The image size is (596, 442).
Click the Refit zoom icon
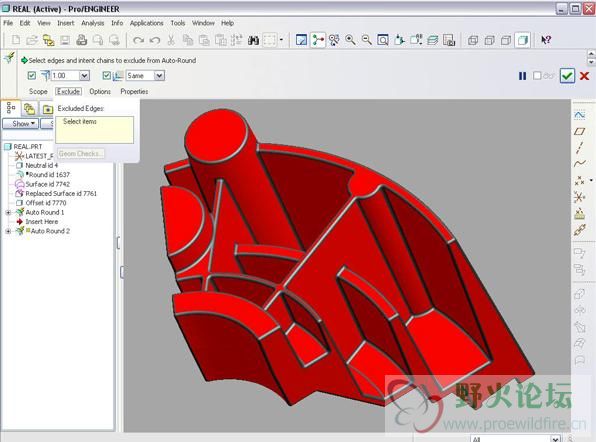pyautogui.click(x=383, y=40)
